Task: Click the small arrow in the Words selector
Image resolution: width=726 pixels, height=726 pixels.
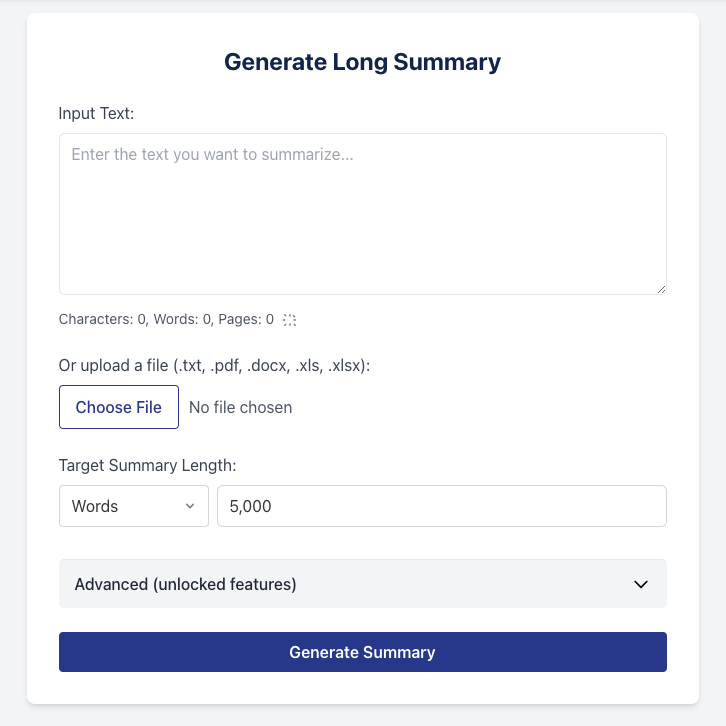Action: (x=190, y=506)
